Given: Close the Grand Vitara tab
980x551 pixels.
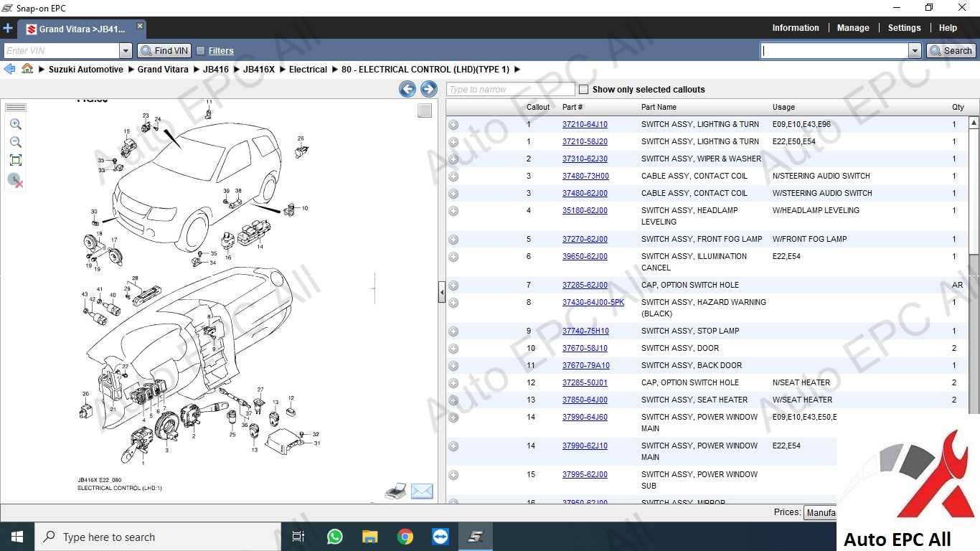Looking at the screenshot, I should (140, 26).
